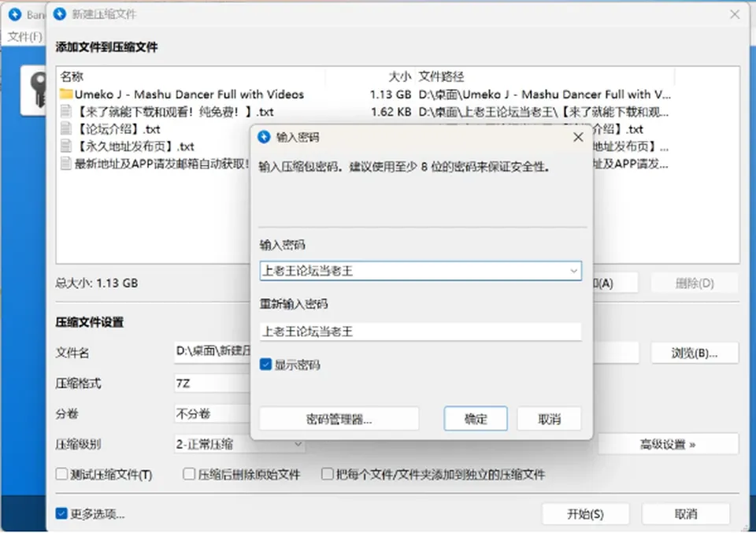Click the 重新输入密码 confirmation field
Screen dimensions: 756x533
pyautogui.click(x=421, y=331)
